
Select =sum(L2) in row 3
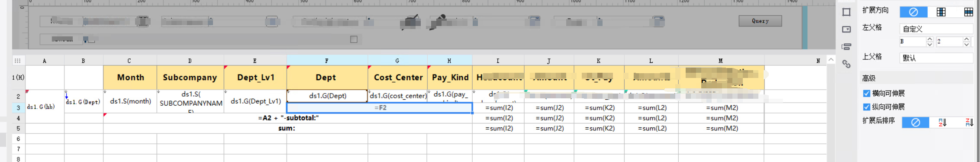point(651,108)
